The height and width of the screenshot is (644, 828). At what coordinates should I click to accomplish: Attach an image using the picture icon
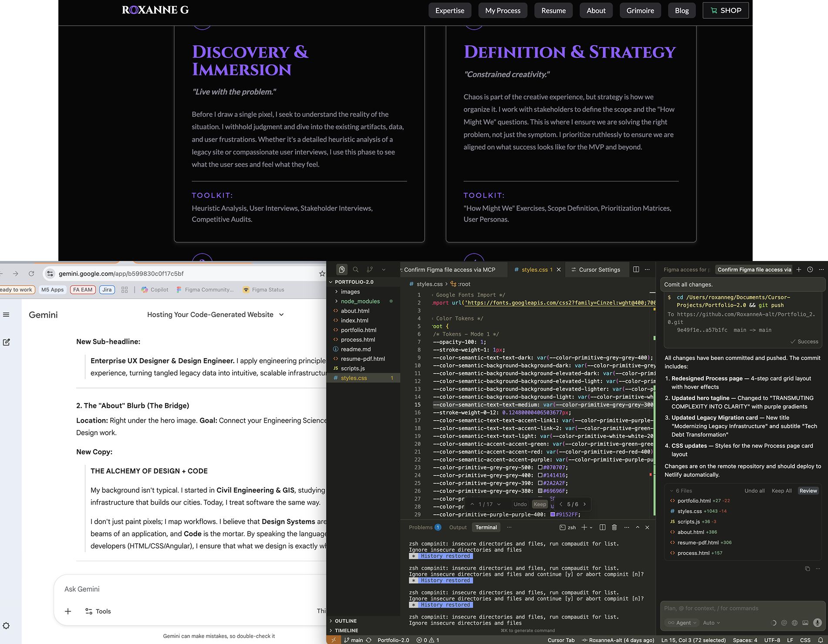[805, 623]
